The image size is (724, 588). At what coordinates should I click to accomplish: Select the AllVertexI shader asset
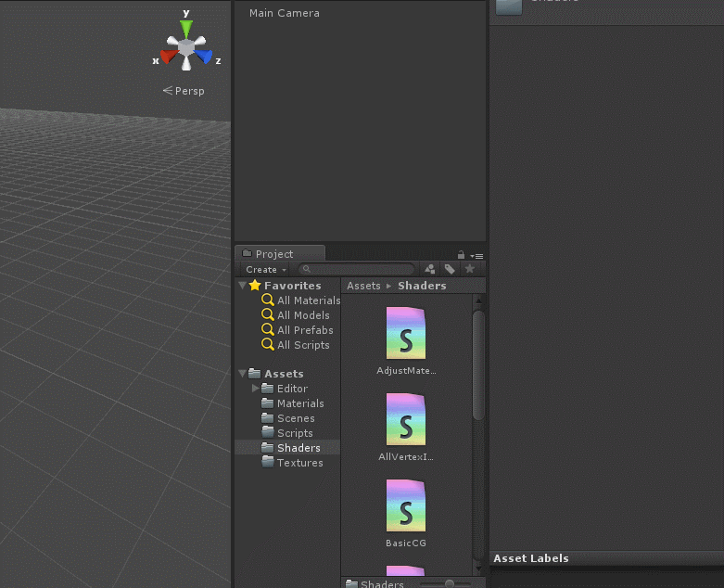[405, 420]
